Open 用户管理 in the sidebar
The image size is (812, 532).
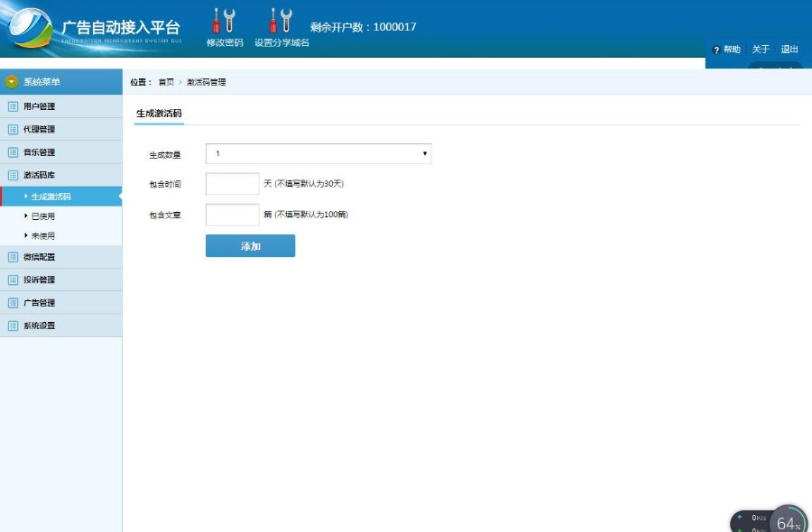(39, 106)
